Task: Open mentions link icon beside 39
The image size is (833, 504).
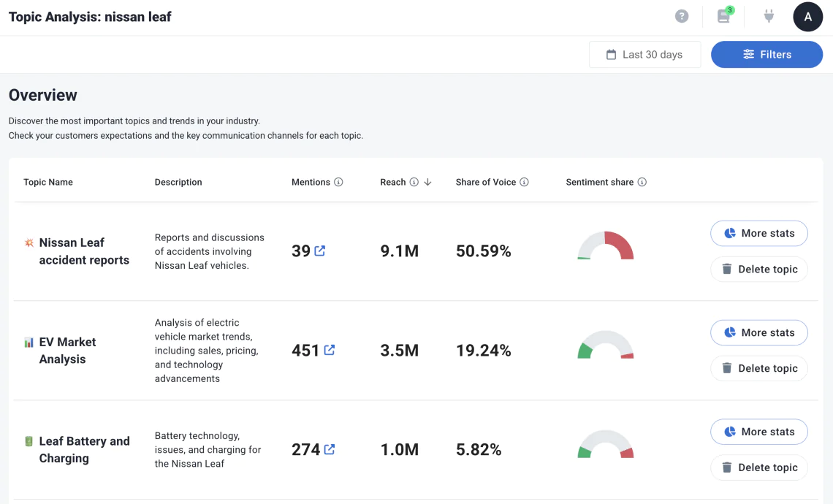Action: click(x=320, y=251)
